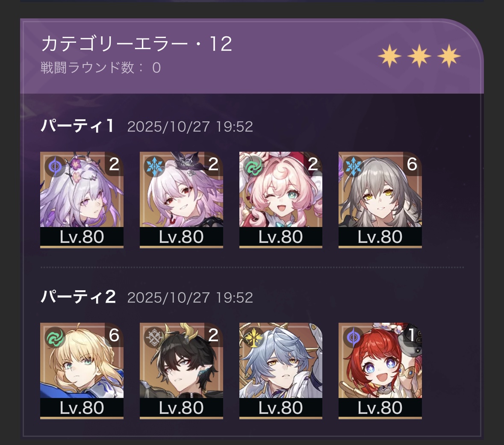Screen dimensions: 504x445
Task: Click the パーティ1 label
Action: click(x=77, y=126)
